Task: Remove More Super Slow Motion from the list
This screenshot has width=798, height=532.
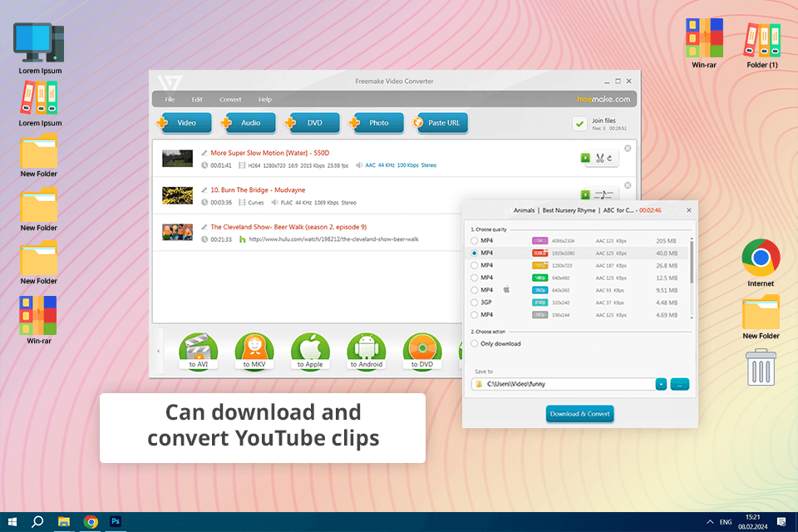Action: tap(628, 148)
